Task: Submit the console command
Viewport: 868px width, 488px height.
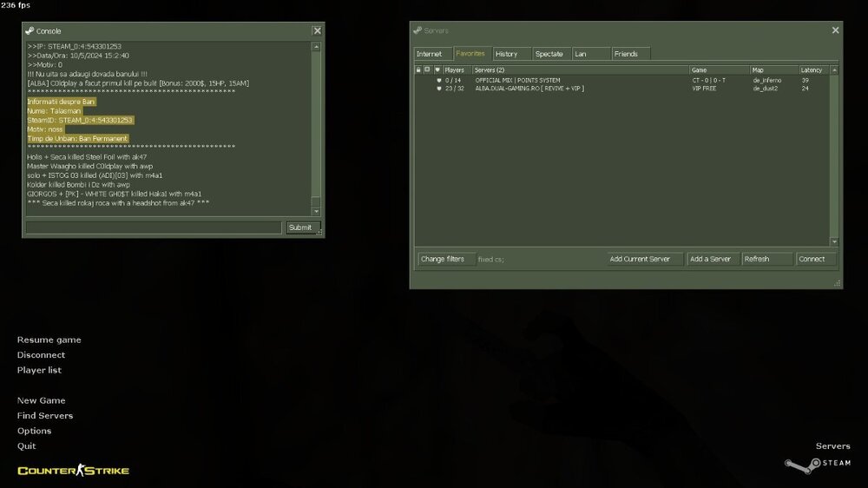Action: 300,228
